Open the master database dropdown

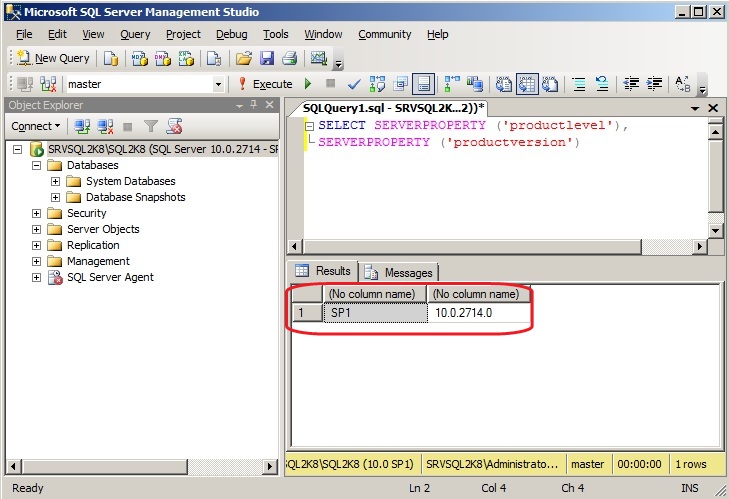click(218, 84)
